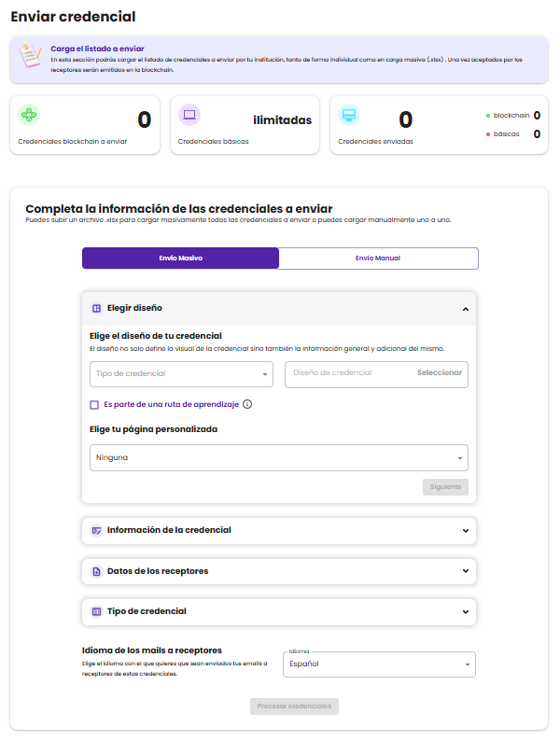Click the blockchain credentials green icon
The width and height of the screenshot is (560, 741).
click(x=29, y=116)
